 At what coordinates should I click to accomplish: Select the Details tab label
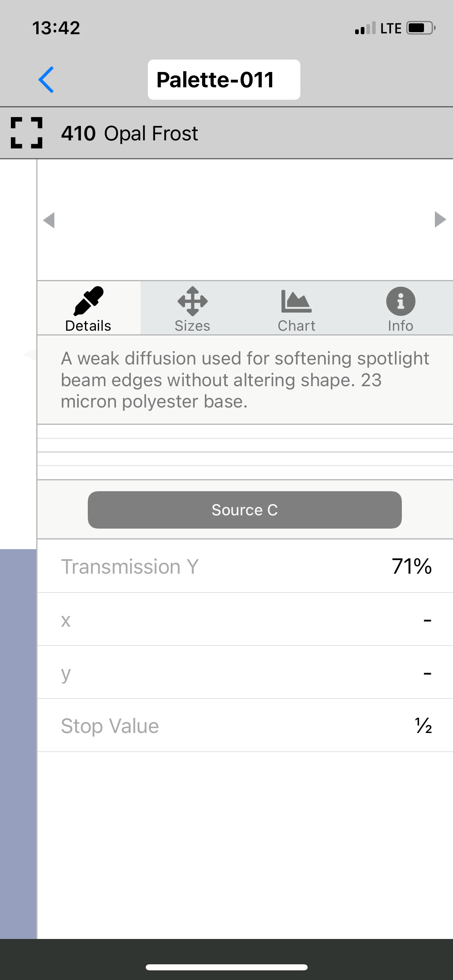tap(88, 326)
